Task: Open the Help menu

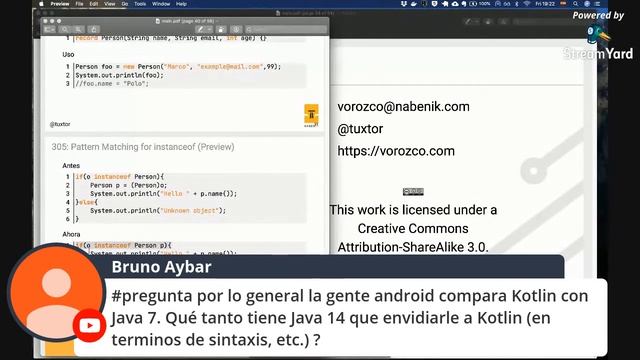Action: pyautogui.click(x=181, y=4)
